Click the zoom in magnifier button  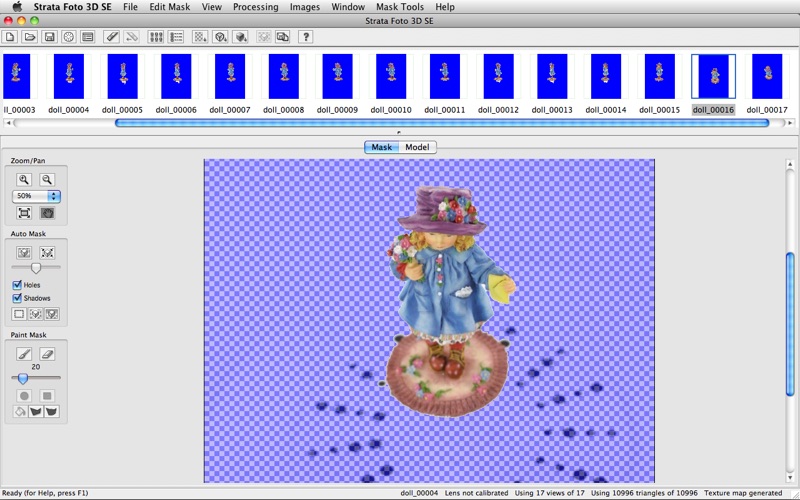coord(24,180)
